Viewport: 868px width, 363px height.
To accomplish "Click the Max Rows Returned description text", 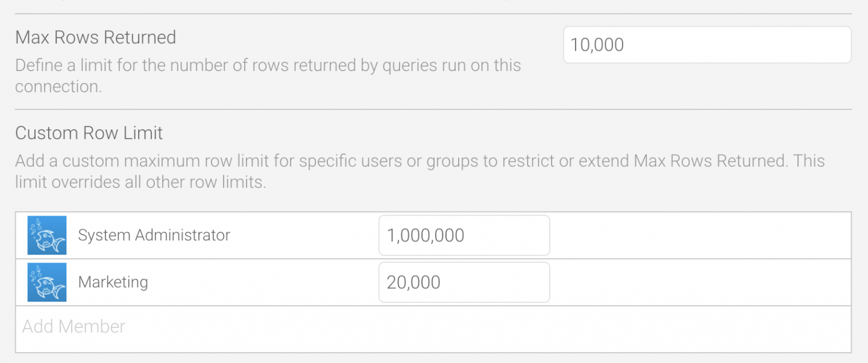I will [268, 75].
